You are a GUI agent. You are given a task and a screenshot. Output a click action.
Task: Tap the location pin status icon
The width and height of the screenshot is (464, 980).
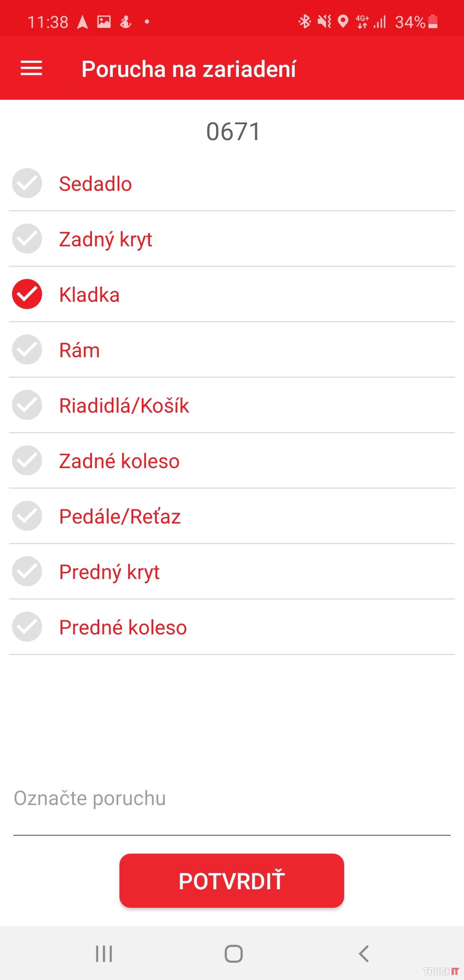[x=343, y=21]
